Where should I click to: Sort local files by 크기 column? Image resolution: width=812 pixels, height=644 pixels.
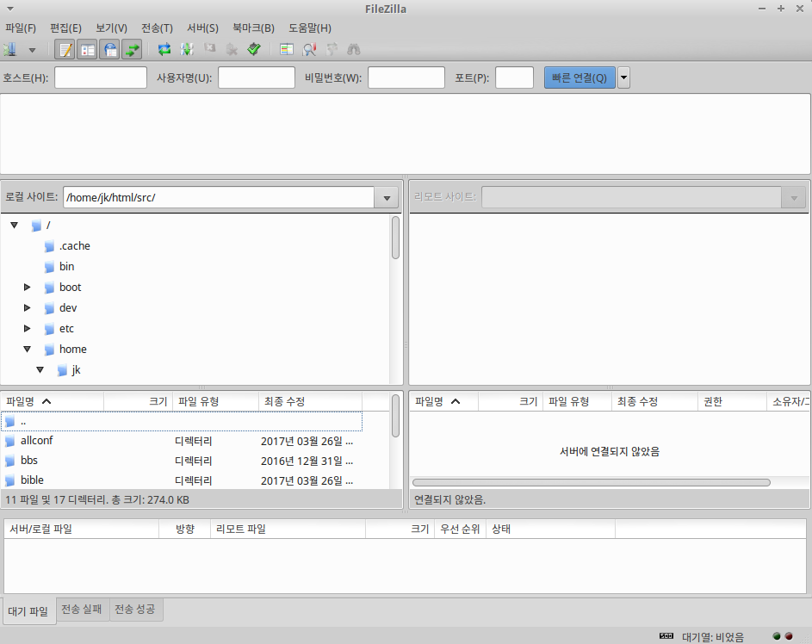tap(138, 402)
